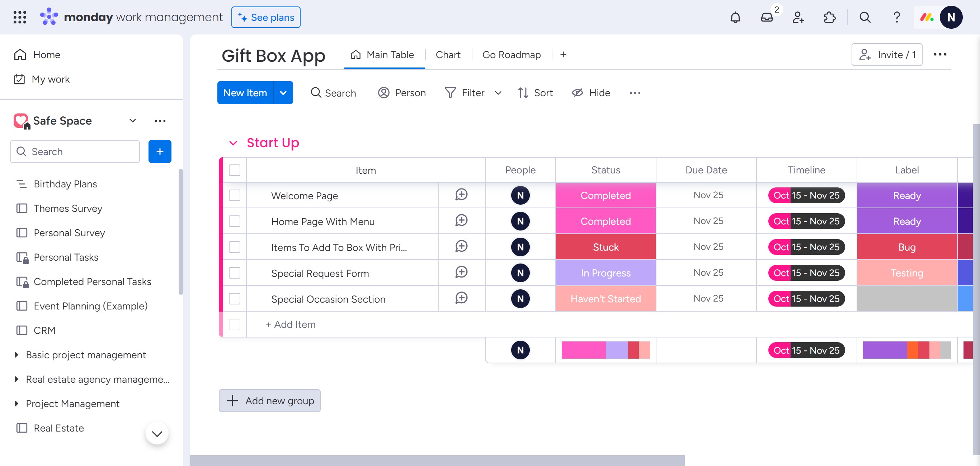Open the Go Roadmap tab
Viewport: 980px width, 466px height.
(x=511, y=55)
